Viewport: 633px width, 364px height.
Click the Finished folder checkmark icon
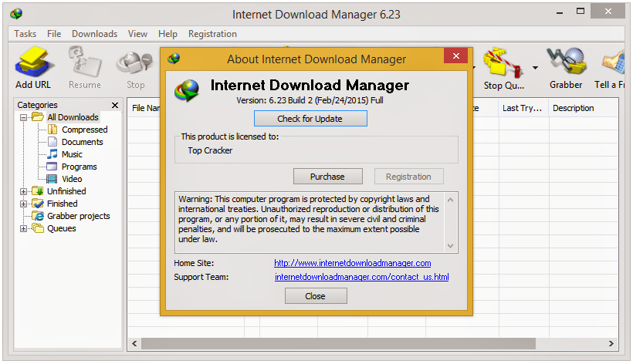[38, 203]
